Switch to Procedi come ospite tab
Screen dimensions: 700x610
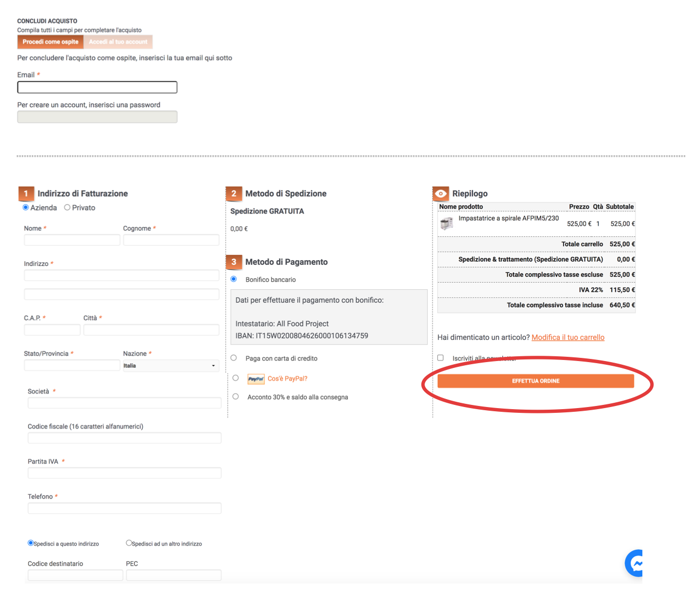(x=50, y=42)
